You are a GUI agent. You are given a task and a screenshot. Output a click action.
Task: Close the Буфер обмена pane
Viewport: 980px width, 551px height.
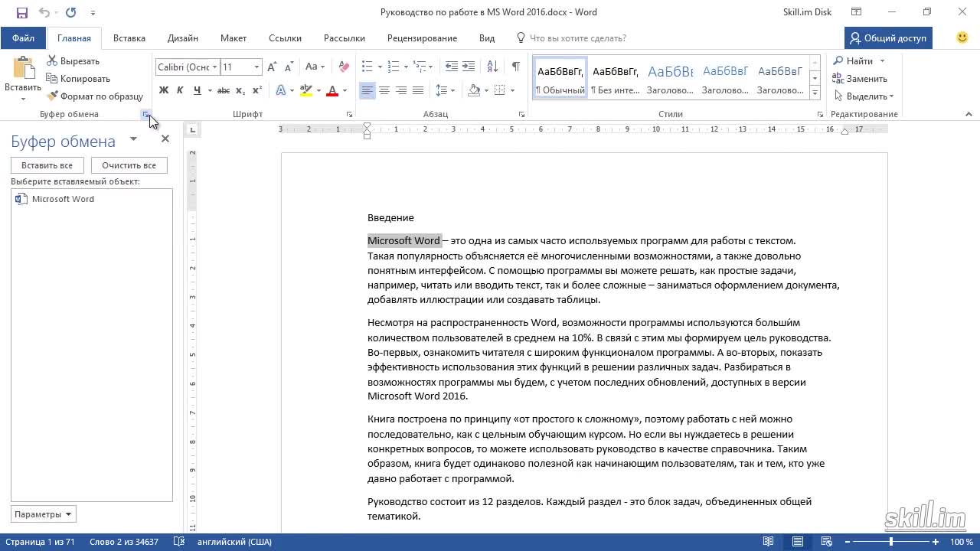click(x=165, y=139)
